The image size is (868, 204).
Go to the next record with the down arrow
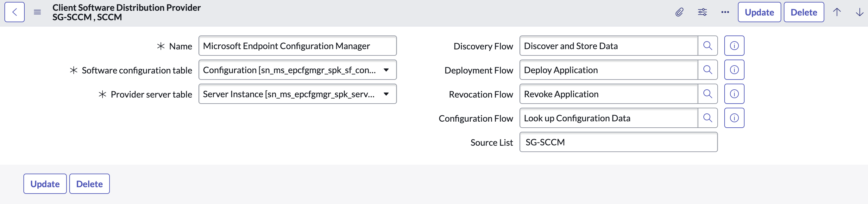859,12
